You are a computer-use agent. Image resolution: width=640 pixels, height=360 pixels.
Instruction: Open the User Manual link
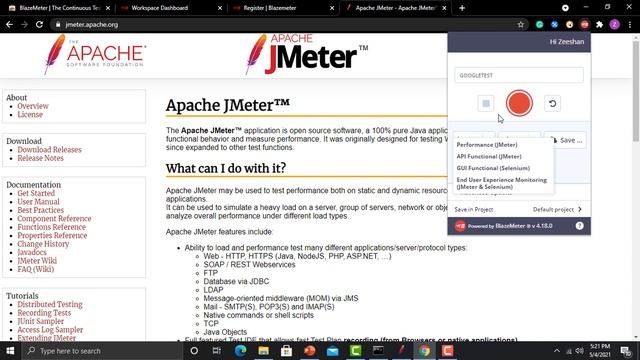pos(38,202)
